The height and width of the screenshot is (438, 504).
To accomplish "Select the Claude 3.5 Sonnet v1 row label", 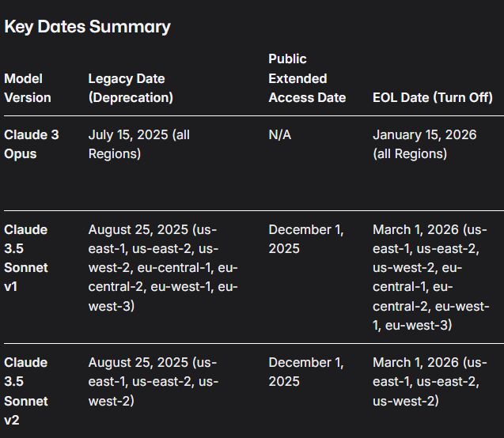I will tap(26, 258).
